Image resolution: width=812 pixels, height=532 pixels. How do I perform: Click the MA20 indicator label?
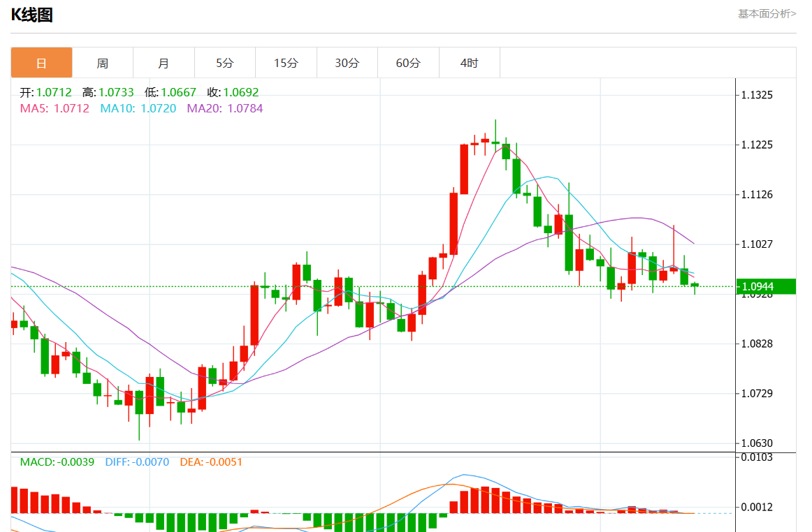click(225, 108)
